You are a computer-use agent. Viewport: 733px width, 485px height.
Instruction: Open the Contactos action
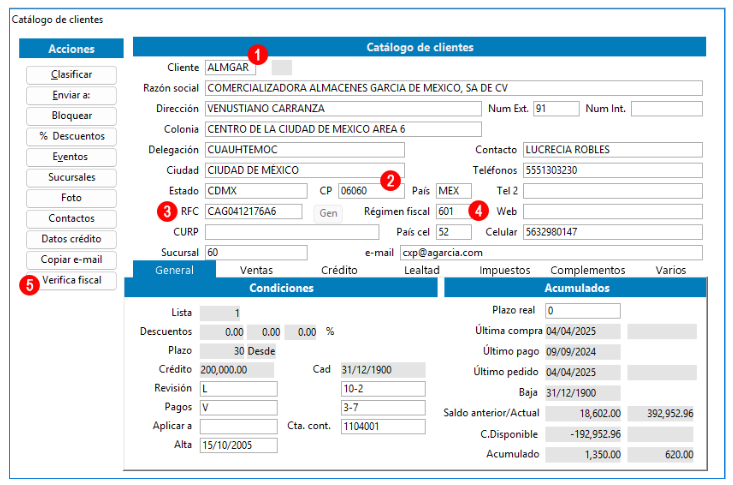pos(71,219)
